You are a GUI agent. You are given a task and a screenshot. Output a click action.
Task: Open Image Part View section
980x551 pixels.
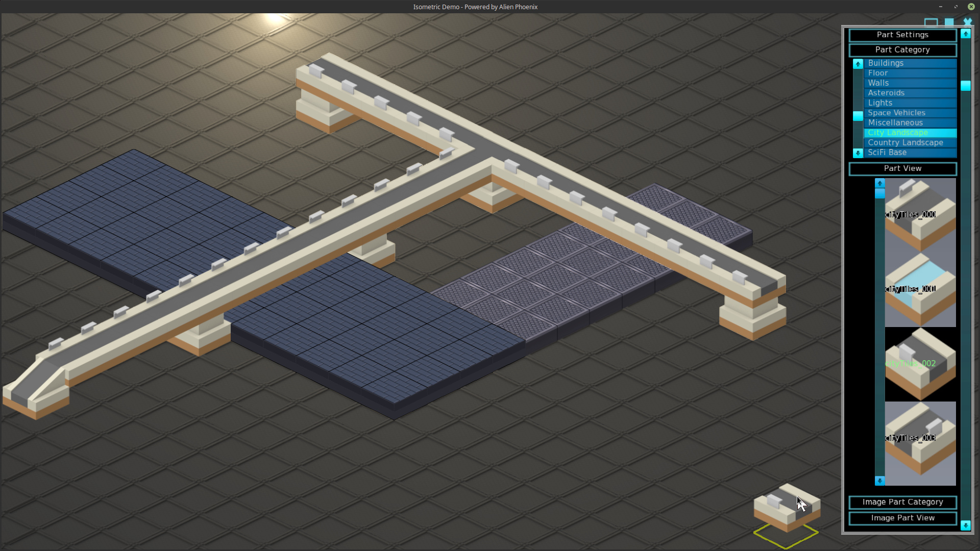coord(902,518)
